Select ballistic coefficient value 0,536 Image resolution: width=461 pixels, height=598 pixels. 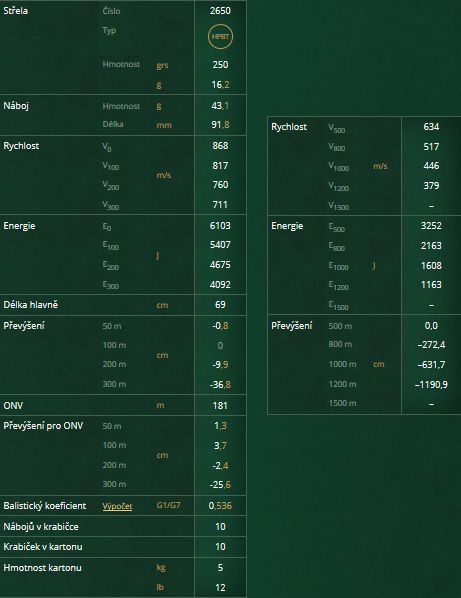[x=220, y=506]
